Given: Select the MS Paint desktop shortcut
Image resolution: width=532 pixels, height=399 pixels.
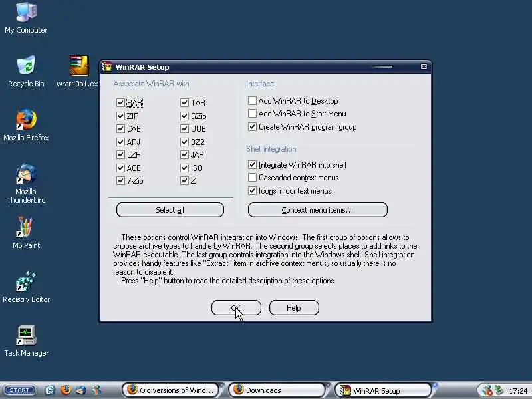Looking at the screenshot, I should coord(26,233).
